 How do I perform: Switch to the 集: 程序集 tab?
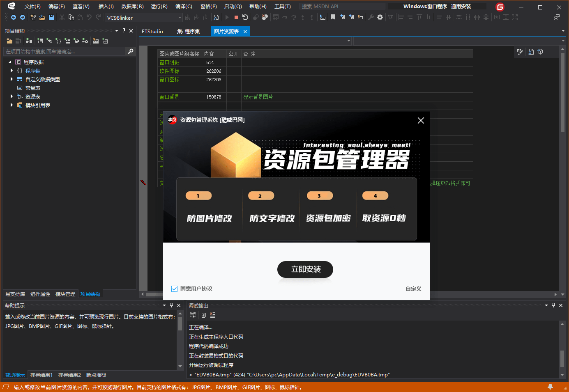click(189, 31)
